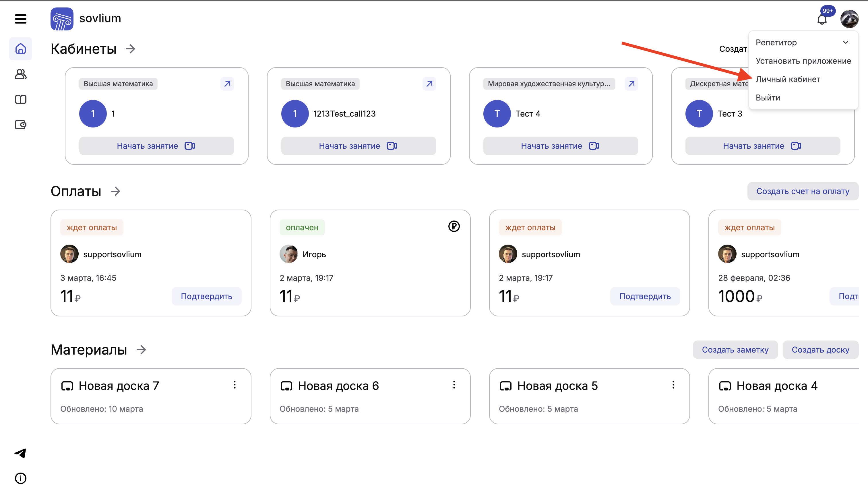The height and width of the screenshot is (499, 868).
Task: Start lesson for Тест 4 cabinet
Action: point(560,146)
